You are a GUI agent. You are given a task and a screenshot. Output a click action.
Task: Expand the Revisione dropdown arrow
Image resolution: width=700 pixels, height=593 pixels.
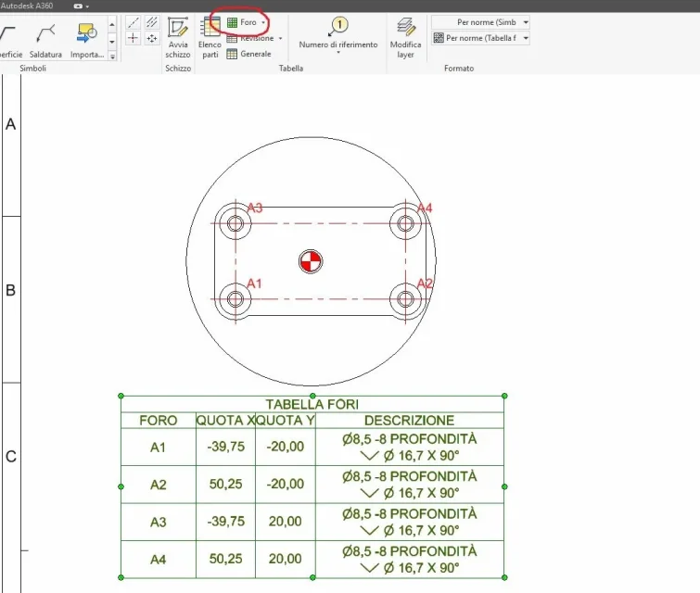click(280, 38)
